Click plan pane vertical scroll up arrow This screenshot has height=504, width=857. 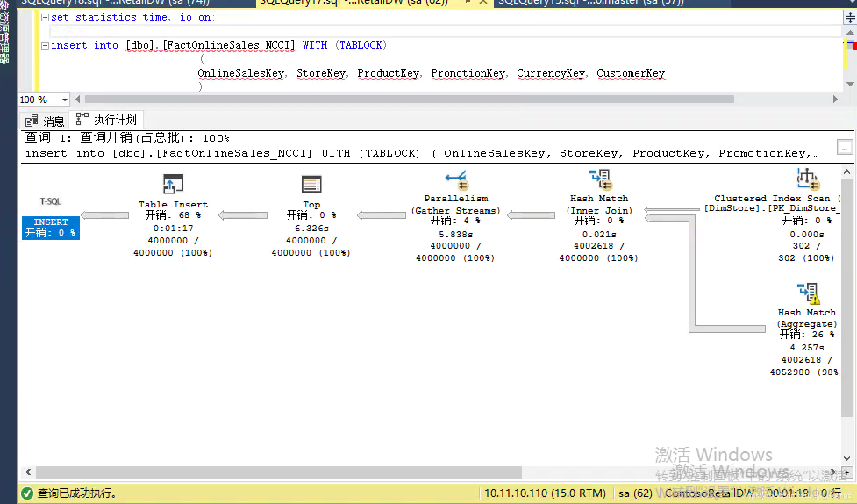coord(847,172)
